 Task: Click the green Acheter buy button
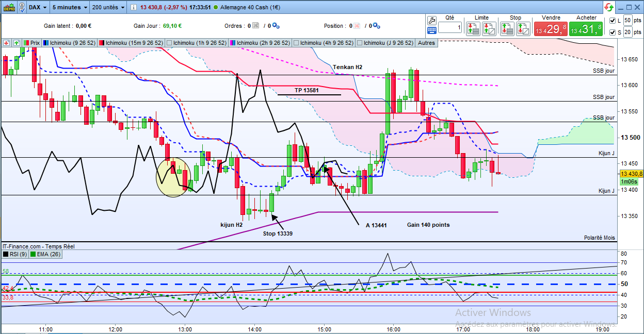pyautogui.click(x=586, y=29)
